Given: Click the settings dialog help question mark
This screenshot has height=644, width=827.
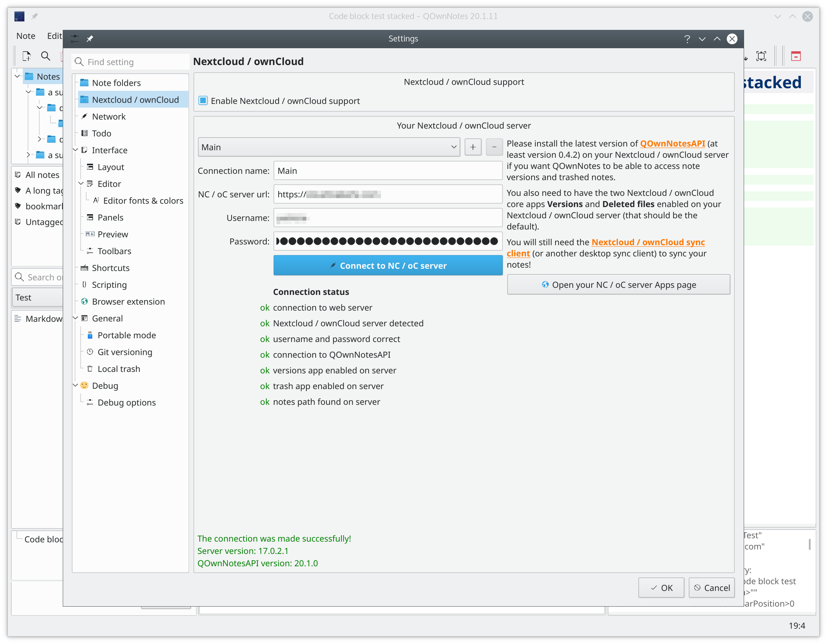Looking at the screenshot, I should click(687, 38).
